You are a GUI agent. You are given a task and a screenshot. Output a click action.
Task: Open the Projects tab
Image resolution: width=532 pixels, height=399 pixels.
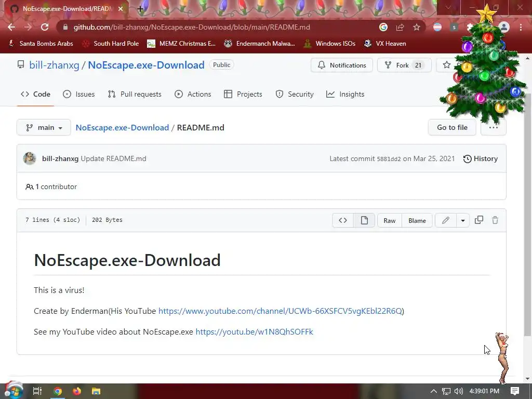tap(243, 95)
